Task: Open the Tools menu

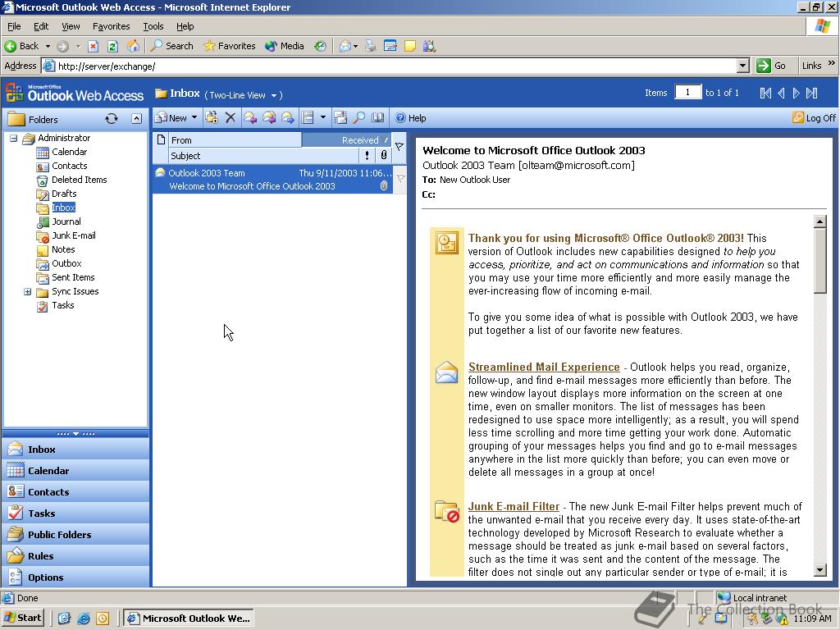Action: tap(153, 26)
